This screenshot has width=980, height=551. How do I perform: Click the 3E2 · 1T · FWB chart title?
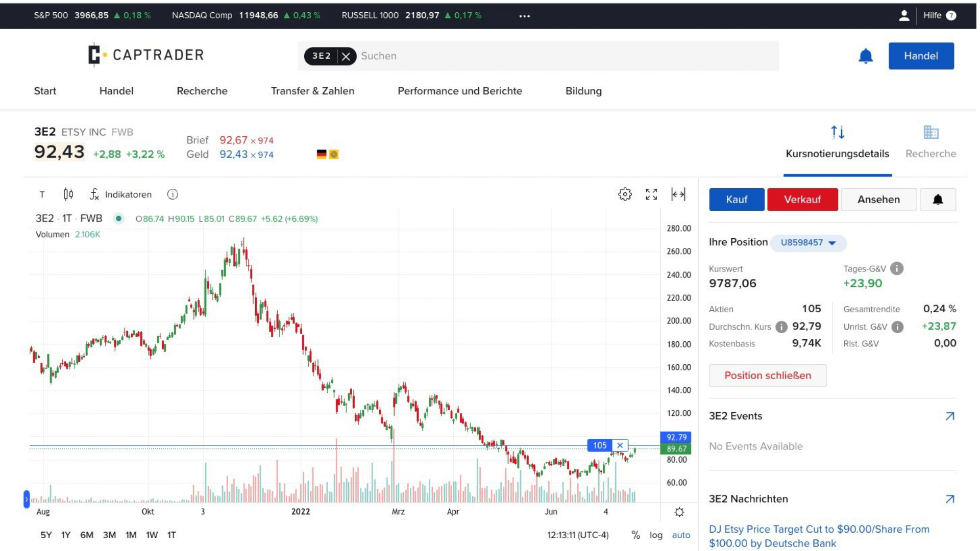click(69, 218)
